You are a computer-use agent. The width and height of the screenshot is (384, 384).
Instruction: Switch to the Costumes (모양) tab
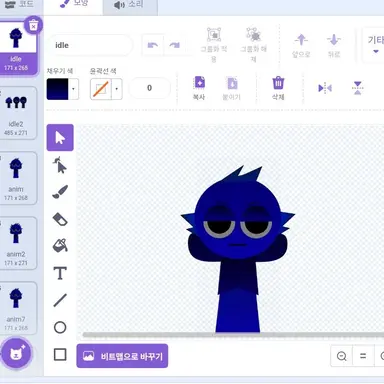click(x=73, y=5)
